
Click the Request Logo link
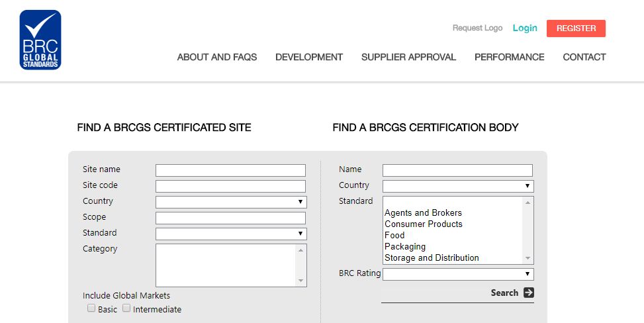(477, 28)
